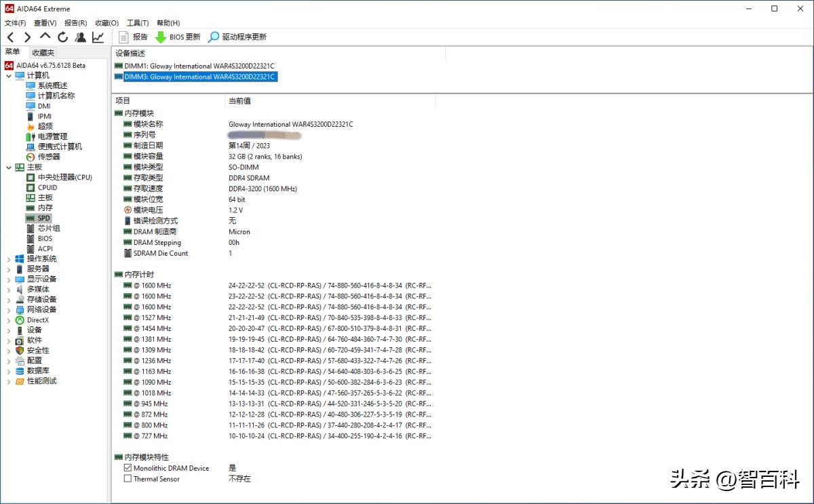Toggle Monolithic DRAM Device checkbox
Screen dimensions: 814x504
click(128, 468)
